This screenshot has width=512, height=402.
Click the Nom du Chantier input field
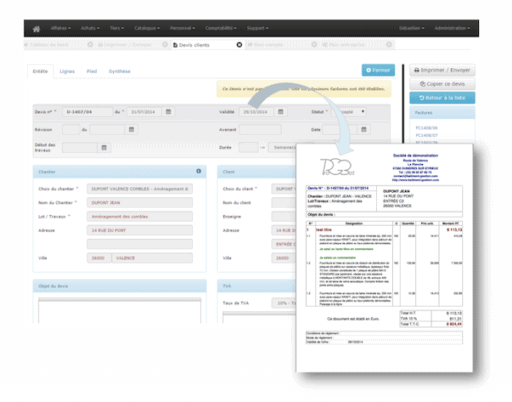point(140,203)
